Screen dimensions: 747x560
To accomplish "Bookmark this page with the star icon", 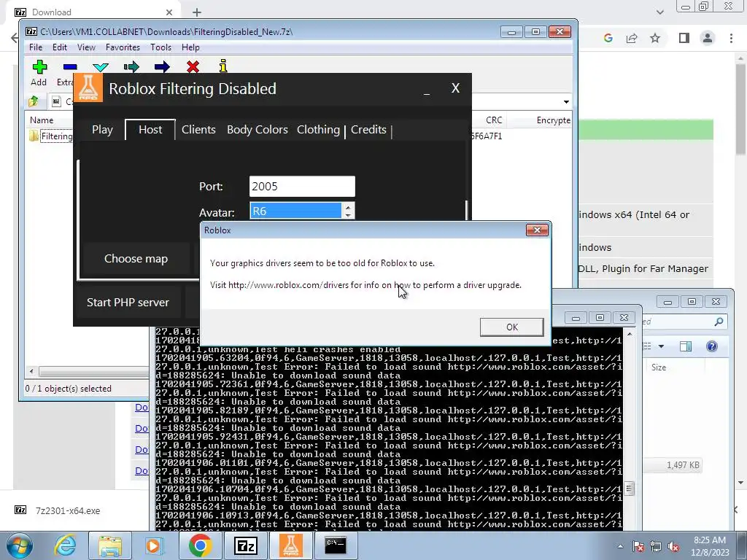I will [655, 38].
